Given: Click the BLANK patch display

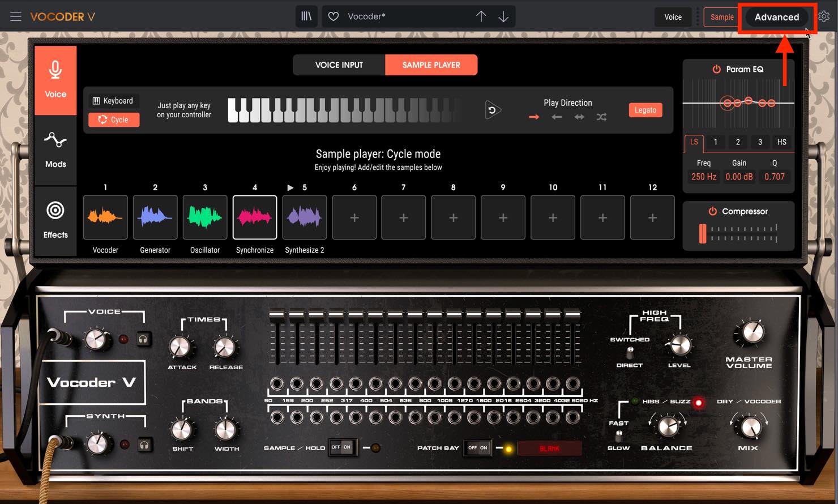Looking at the screenshot, I should click(549, 449).
